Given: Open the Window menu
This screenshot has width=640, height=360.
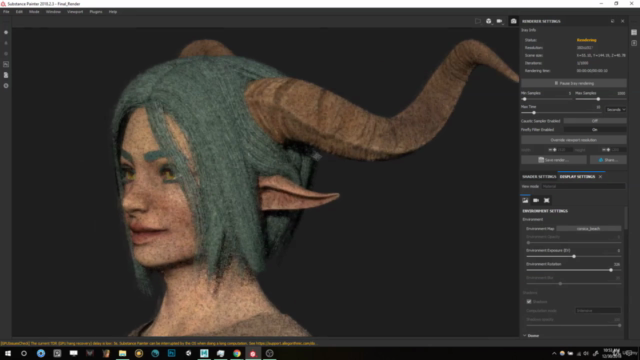Looking at the screenshot, I should pyautogui.click(x=53, y=12).
